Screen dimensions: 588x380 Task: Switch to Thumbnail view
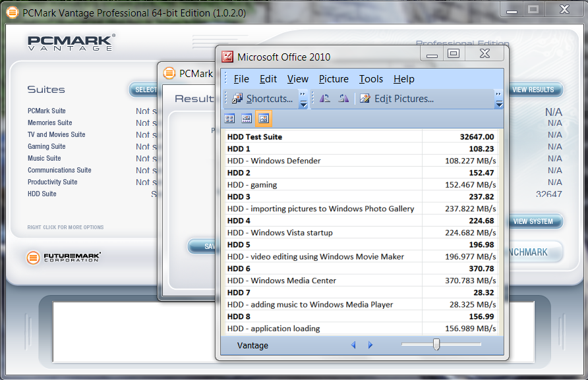coord(229,119)
